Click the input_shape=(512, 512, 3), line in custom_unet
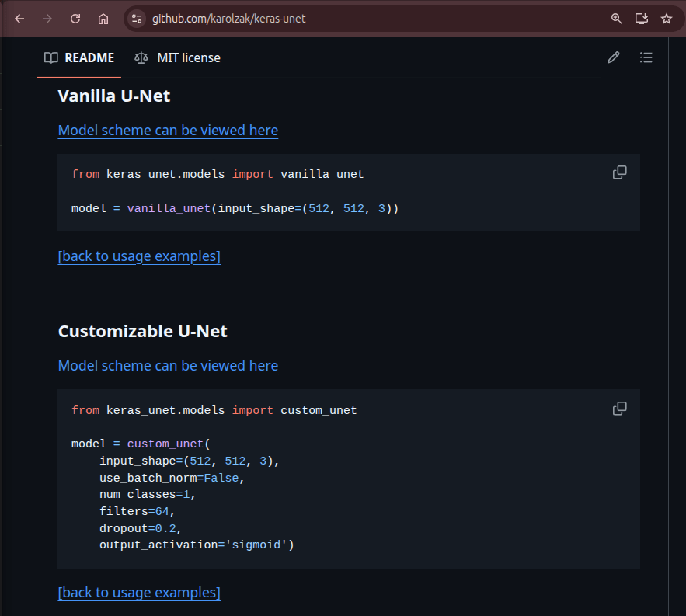 click(190, 461)
